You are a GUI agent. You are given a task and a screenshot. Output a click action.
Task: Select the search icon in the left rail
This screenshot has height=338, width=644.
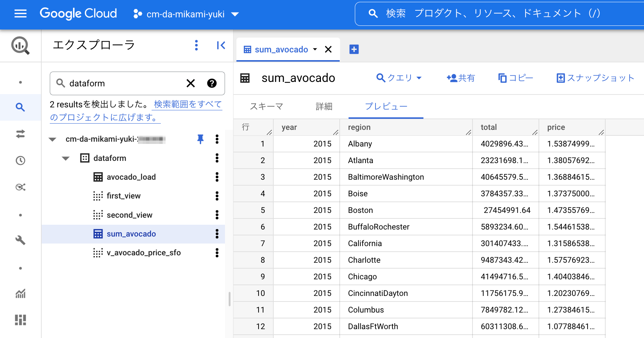point(20,107)
